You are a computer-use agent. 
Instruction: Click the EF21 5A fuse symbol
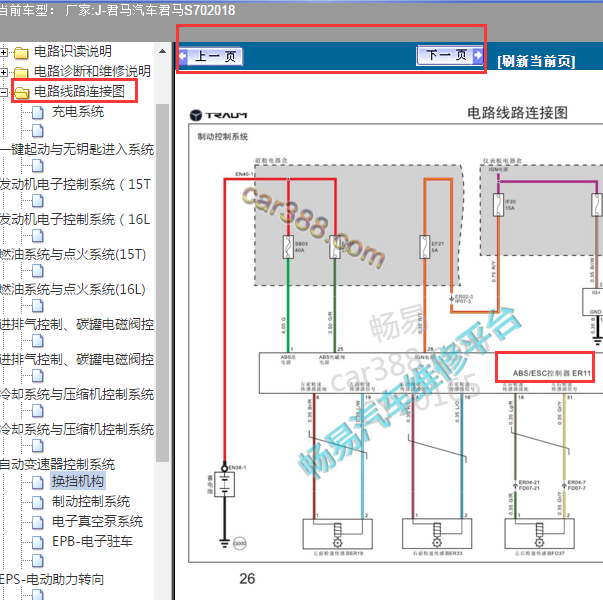(x=425, y=247)
